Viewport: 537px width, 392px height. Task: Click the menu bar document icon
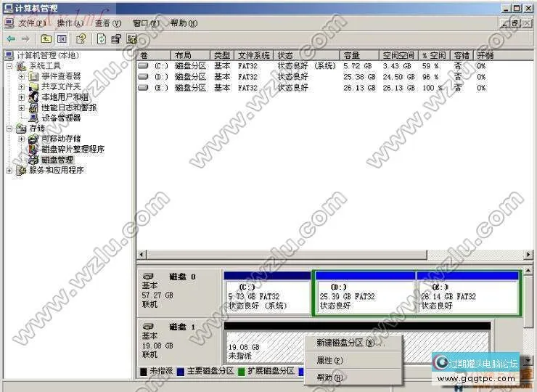pyautogui.click(x=9, y=23)
